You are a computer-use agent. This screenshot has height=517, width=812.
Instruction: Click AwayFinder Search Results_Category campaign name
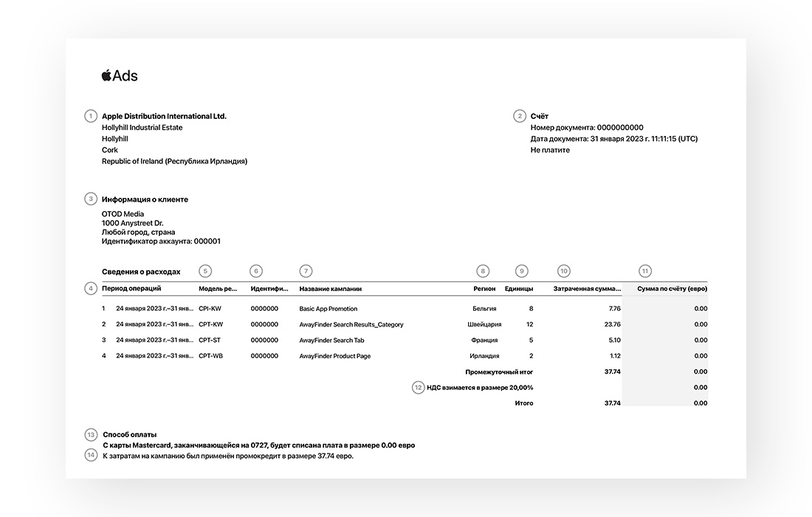[x=351, y=324]
